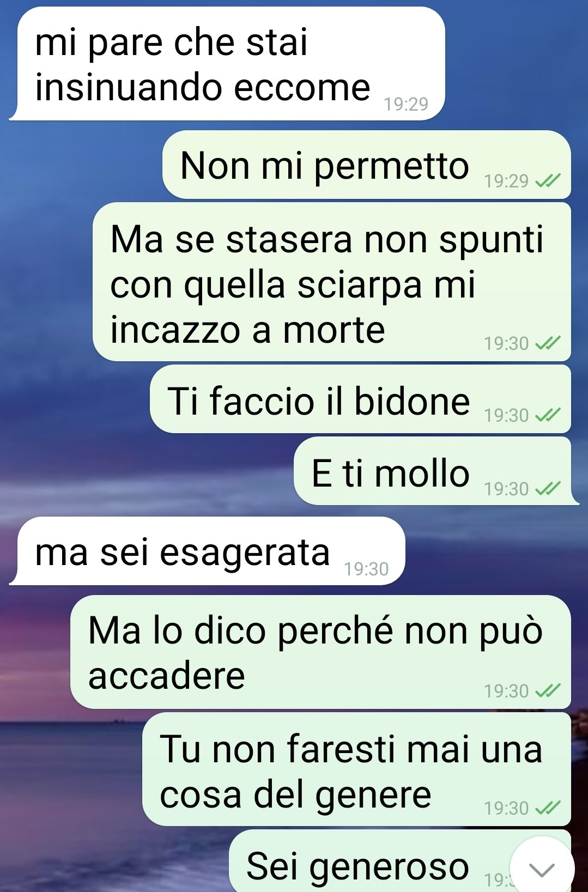Tap read ticks on 'non può accadere' message

pos(548,691)
